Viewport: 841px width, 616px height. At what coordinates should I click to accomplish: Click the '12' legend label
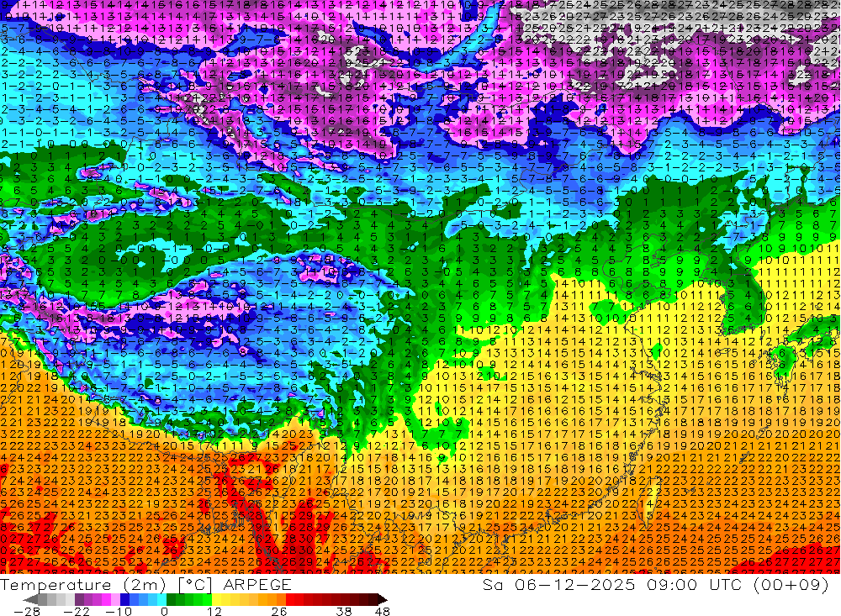point(214,612)
